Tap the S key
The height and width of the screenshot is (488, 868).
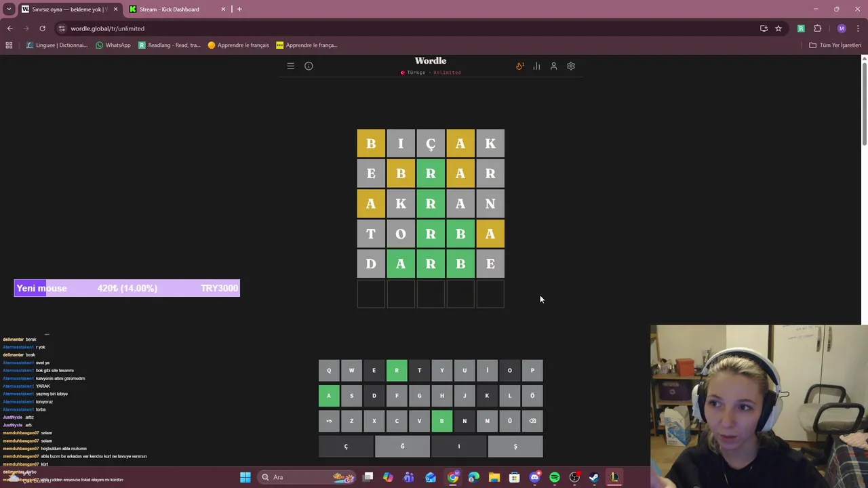(x=351, y=396)
